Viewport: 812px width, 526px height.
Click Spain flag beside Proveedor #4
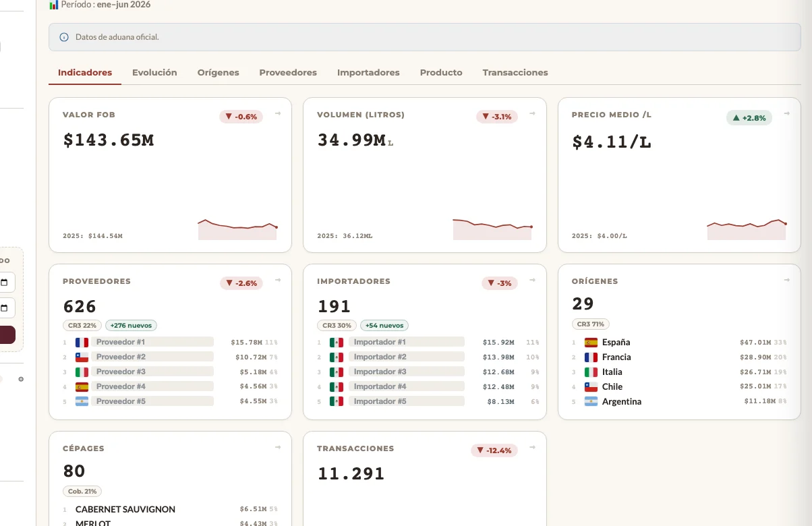(x=82, y=387)
